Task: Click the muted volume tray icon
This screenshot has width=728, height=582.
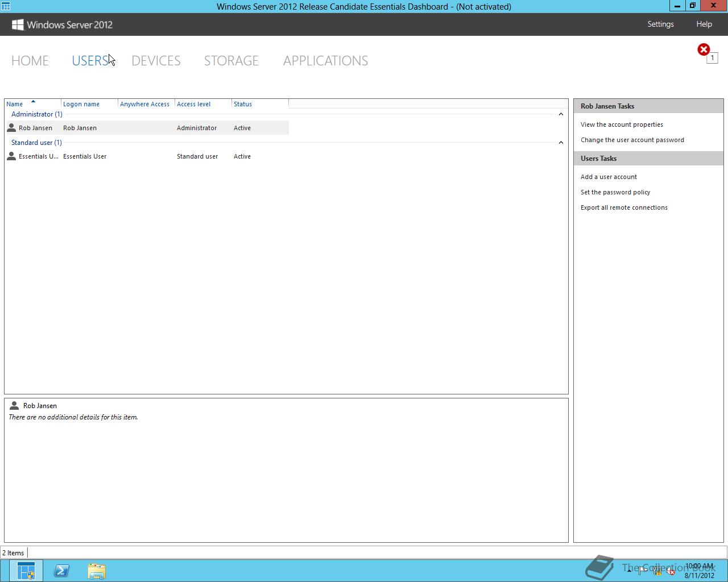Action: pos(671,571)
